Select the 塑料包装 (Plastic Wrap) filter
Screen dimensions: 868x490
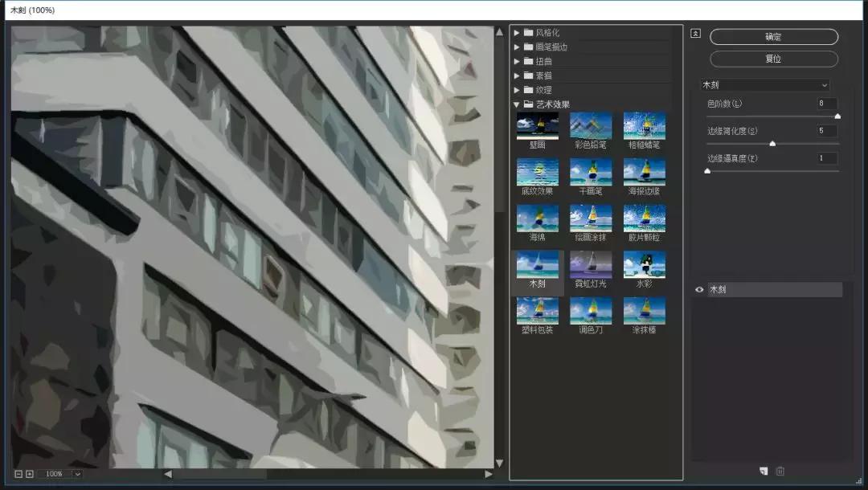pos(537,311)
